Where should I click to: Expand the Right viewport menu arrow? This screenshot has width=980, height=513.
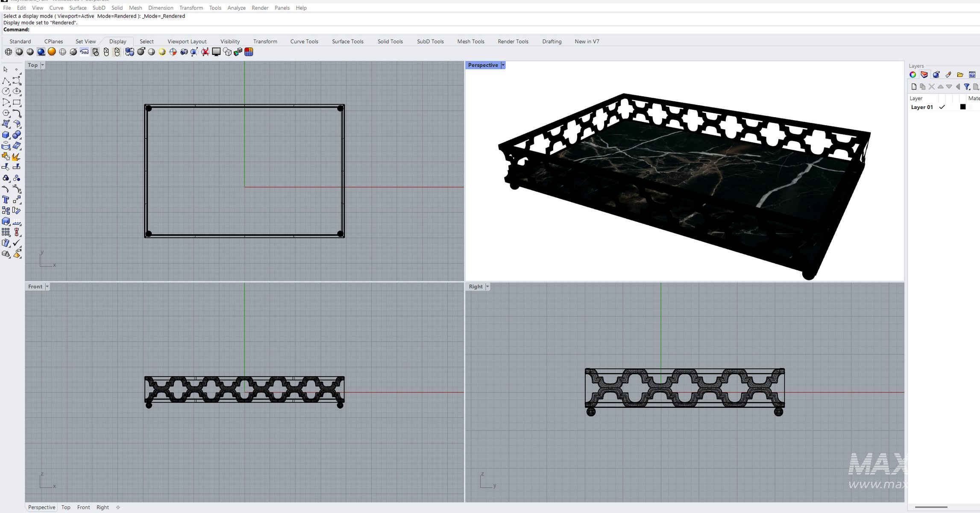pos(487,286)
